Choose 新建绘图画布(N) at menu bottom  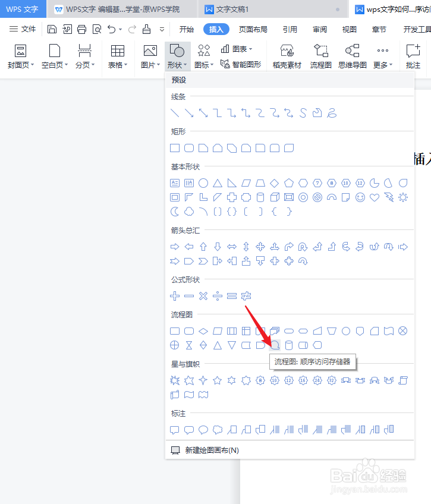205,451
